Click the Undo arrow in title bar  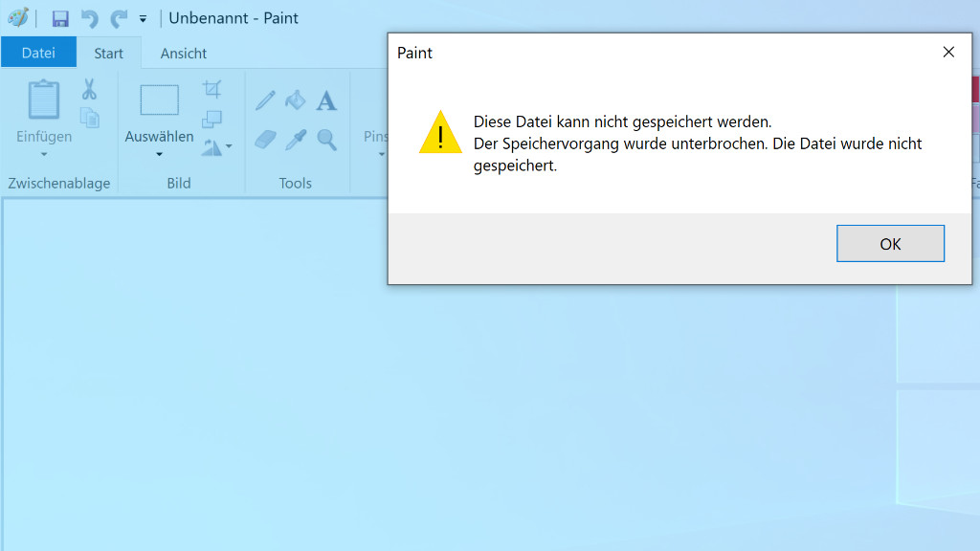click(x=89, y=19)
